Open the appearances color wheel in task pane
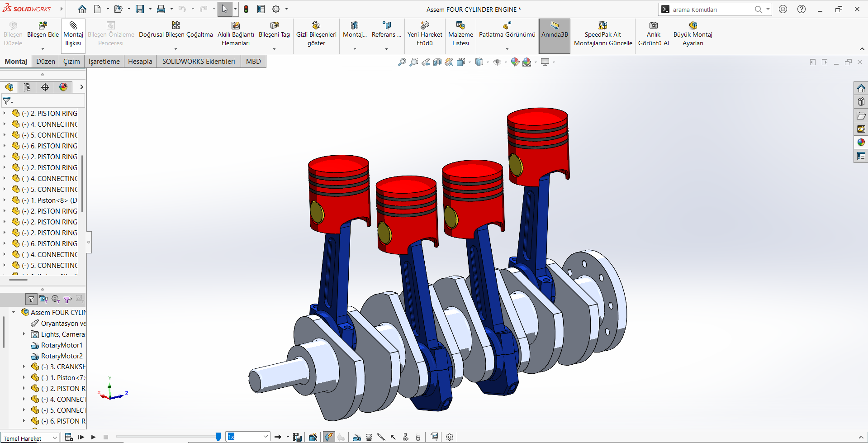 pos(861,143)
